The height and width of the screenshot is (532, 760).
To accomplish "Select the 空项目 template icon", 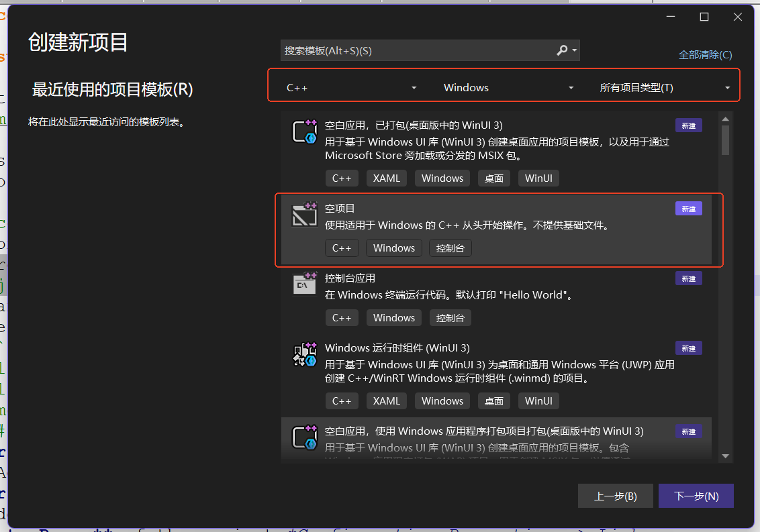I will [x=304, y=214].
